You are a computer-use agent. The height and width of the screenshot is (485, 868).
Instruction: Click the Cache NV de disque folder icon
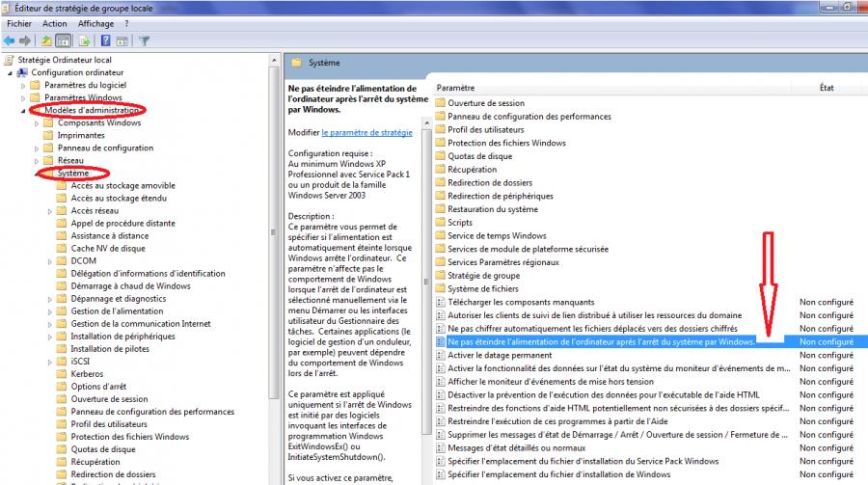(62, 248)
